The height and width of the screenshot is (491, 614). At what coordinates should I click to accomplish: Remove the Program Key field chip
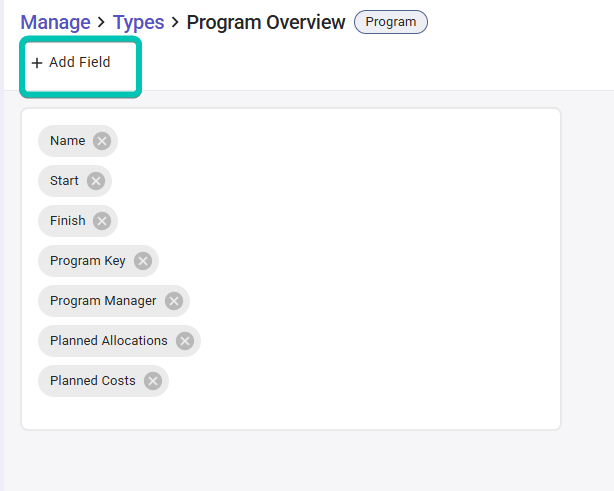[143, 261]
